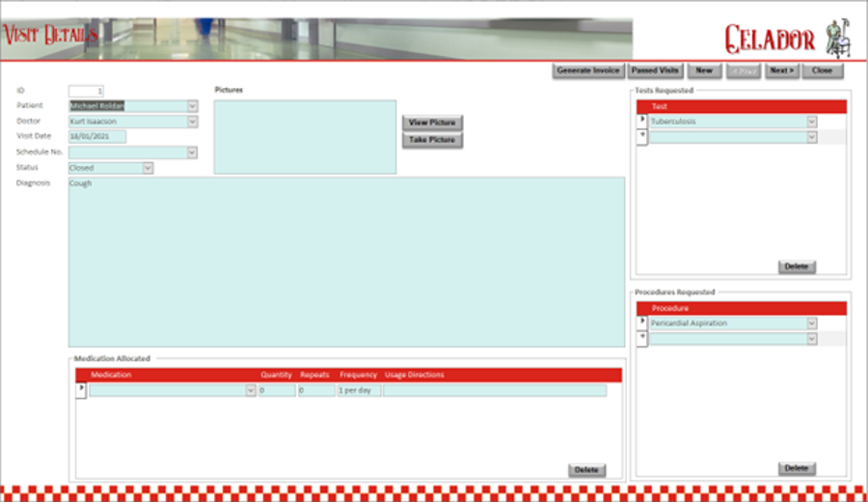Click the Usage Directions field
Screen dimensions: 868x502
point(495,391)
